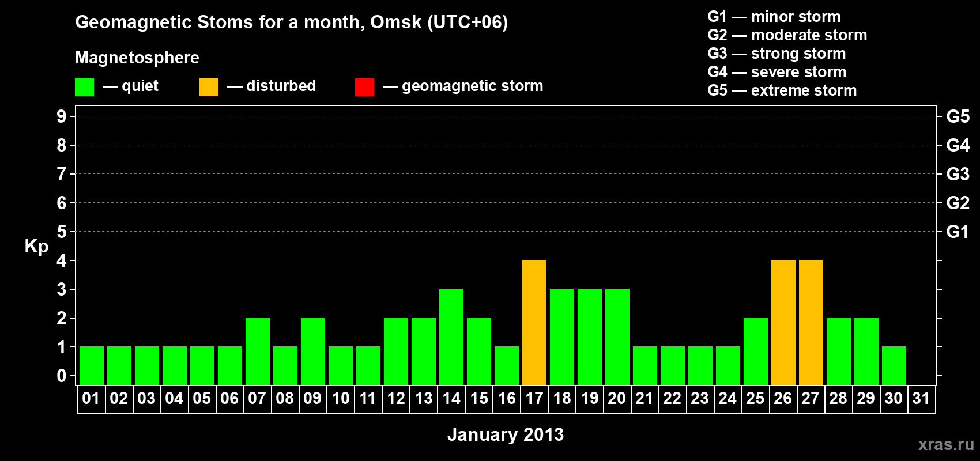Click the G2 right axis label
Screen dimensions: 980x461
[958, 203]
